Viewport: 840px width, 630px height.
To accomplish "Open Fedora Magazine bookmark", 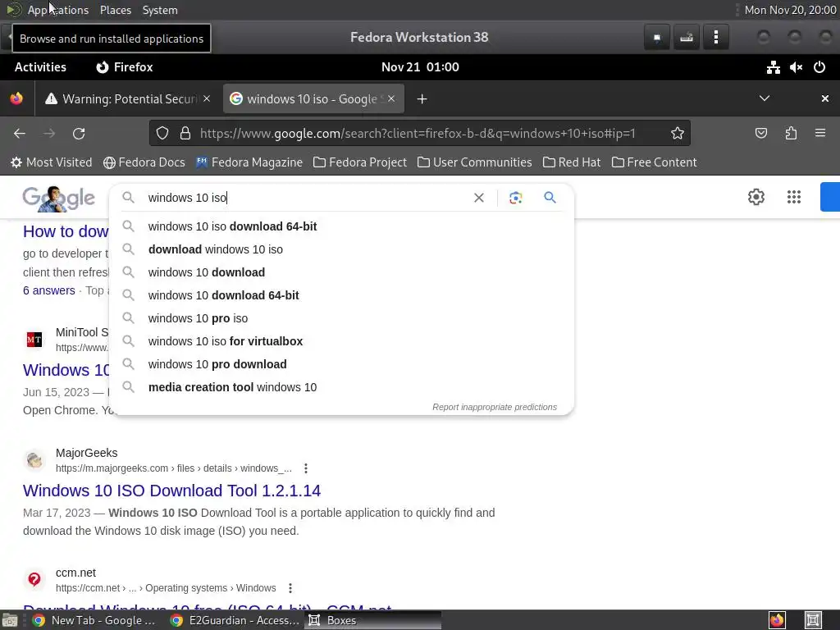I will click(249, 162).
